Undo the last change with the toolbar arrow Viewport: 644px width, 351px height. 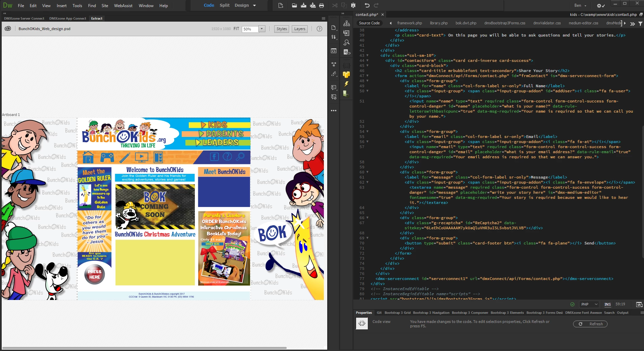367,5
